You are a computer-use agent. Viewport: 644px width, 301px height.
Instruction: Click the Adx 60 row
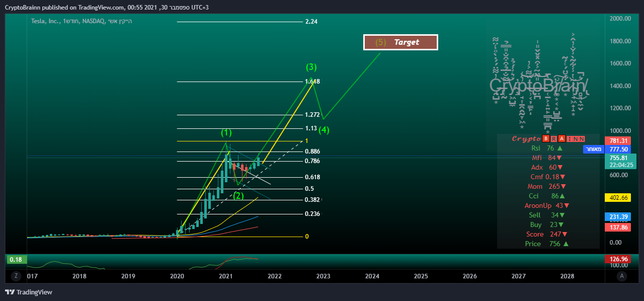(x=547, y=167)
